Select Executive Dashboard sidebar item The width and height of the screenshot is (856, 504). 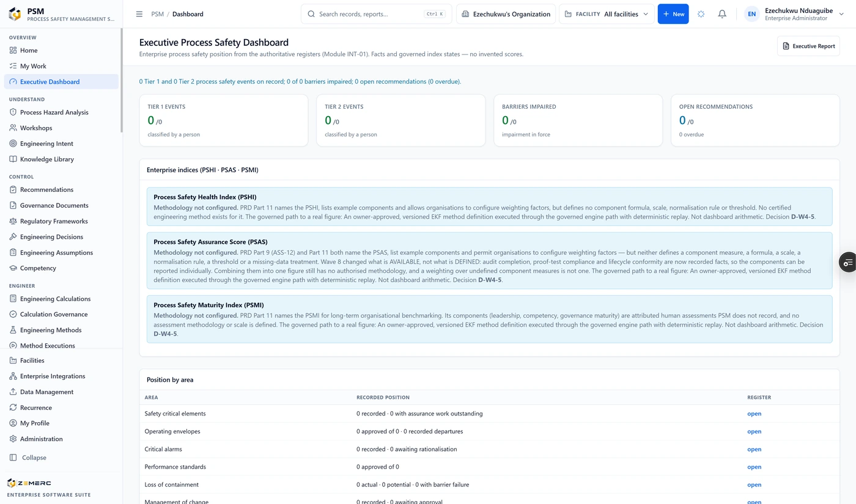pos(61,82)
